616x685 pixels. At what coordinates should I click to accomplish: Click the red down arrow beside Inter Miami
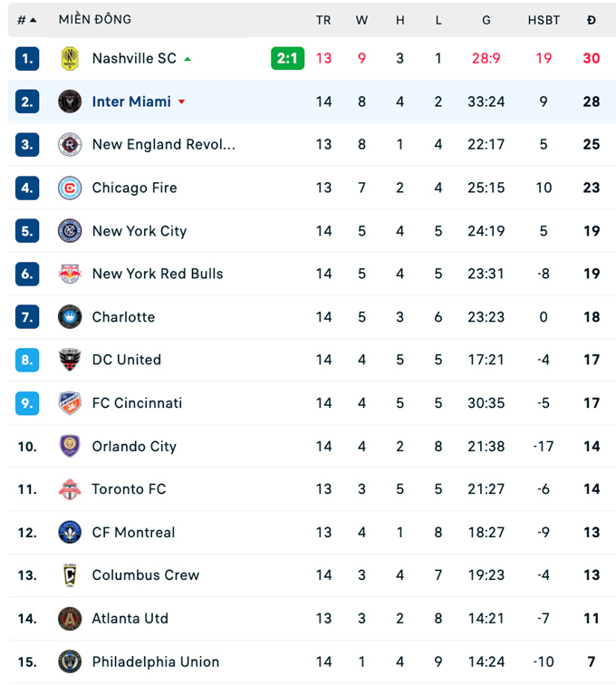(181, 101)
